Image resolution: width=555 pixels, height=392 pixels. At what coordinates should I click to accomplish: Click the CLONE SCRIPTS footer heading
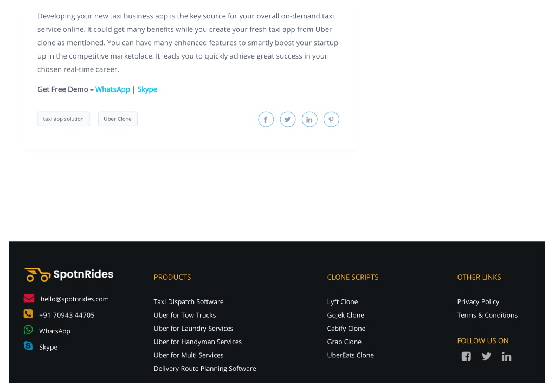[x=353, y=277]
